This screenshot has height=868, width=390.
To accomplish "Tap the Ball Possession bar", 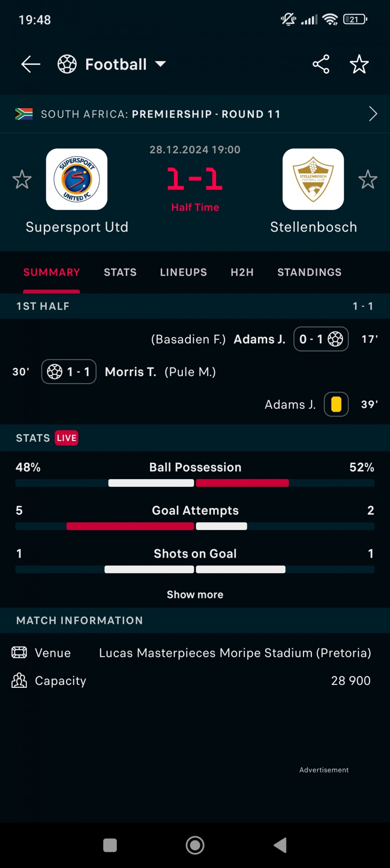I will 195,483.
